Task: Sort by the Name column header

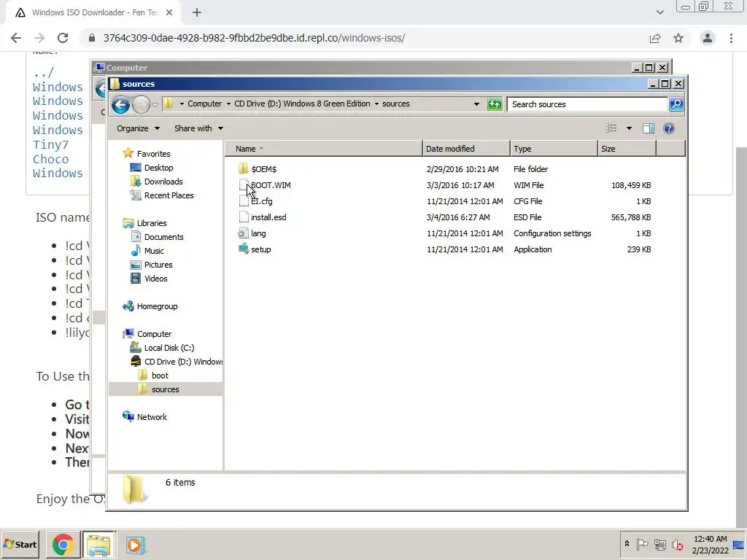Action: [x=324, y=149]
